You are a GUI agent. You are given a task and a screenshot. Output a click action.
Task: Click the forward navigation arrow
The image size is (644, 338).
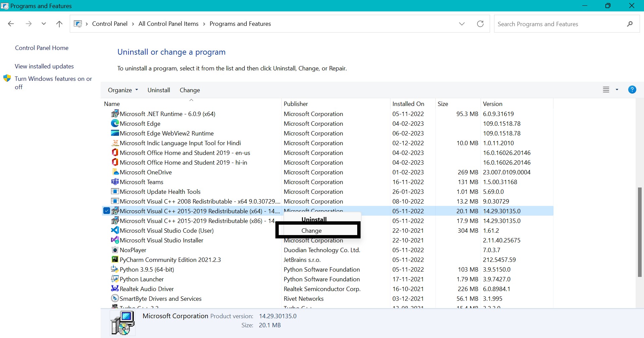(29, 24)
